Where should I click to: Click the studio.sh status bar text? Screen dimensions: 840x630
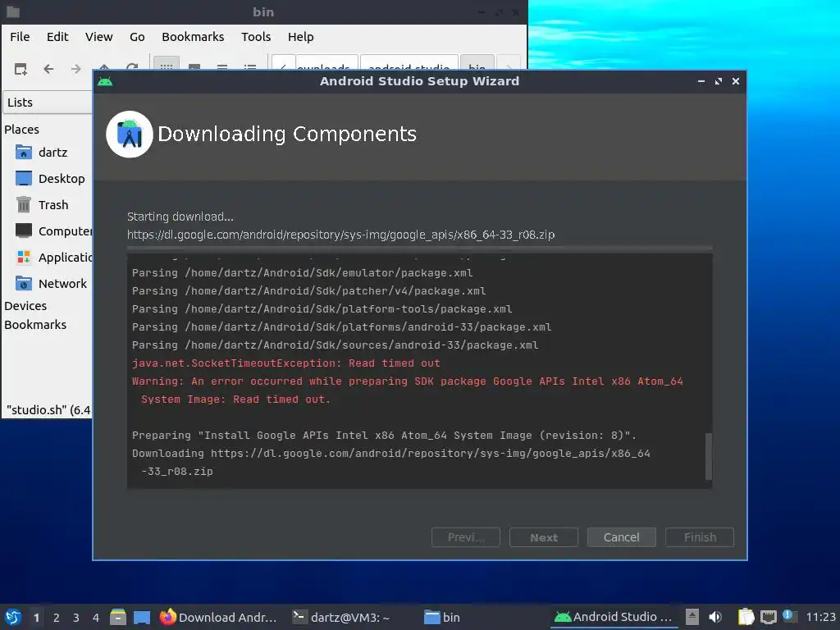point(48,410)
